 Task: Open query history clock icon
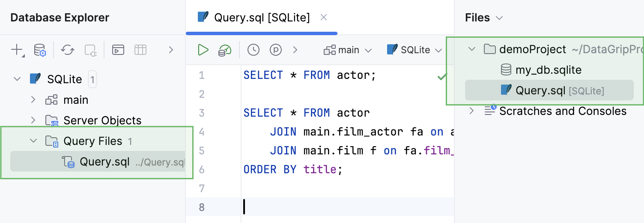tap(253, 50)
